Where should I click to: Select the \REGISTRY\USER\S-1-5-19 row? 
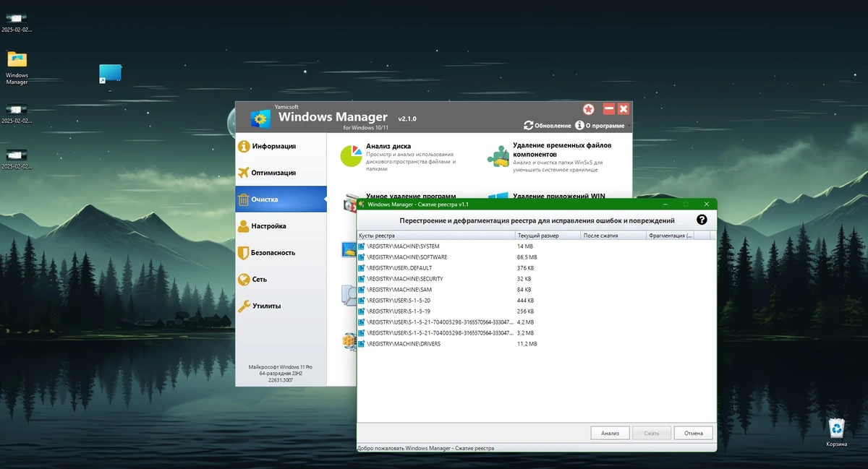click(535, 311)
